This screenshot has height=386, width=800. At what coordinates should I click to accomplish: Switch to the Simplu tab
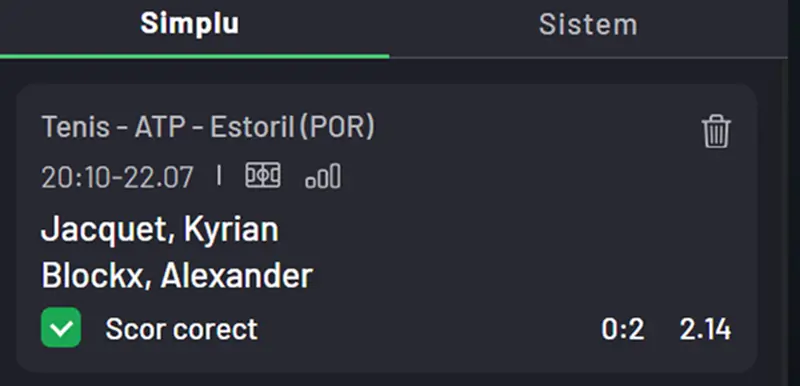tap(190, 23)
